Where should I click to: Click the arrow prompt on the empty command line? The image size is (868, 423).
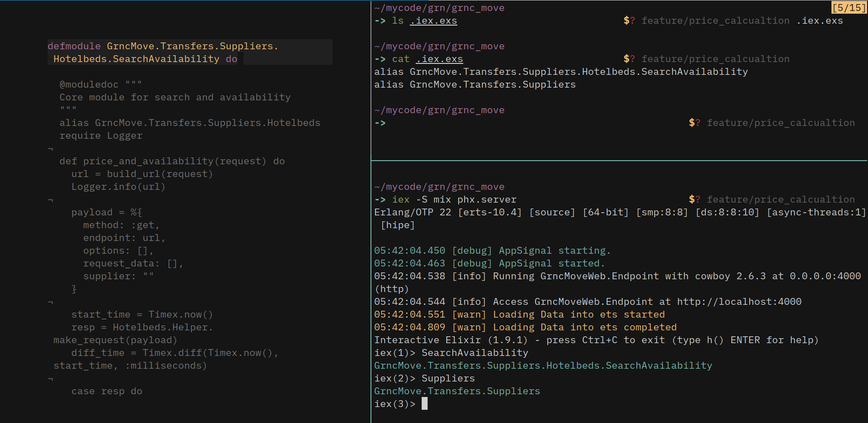380,123
